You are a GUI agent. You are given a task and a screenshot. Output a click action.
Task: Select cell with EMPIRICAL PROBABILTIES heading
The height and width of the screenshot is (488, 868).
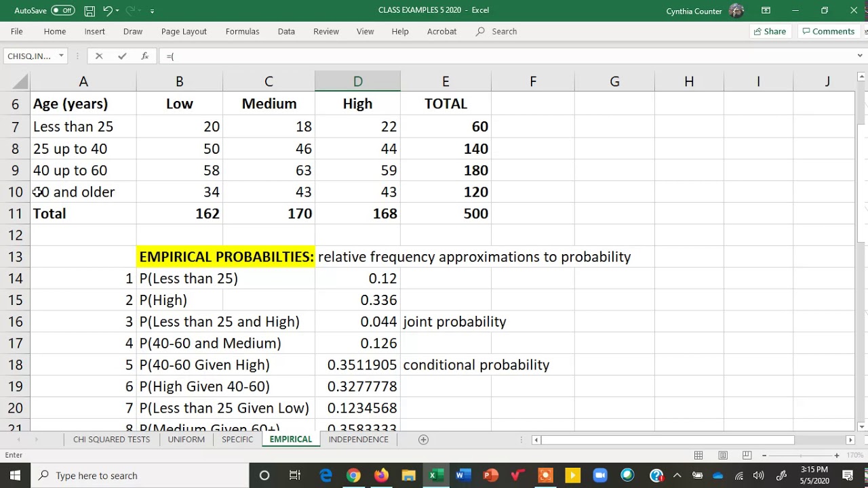click(226, 257)
